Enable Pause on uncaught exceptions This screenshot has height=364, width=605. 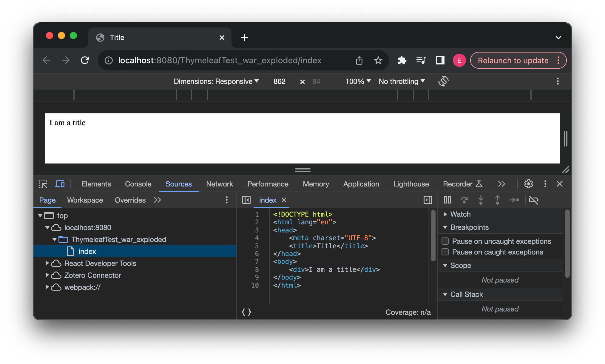445,241
